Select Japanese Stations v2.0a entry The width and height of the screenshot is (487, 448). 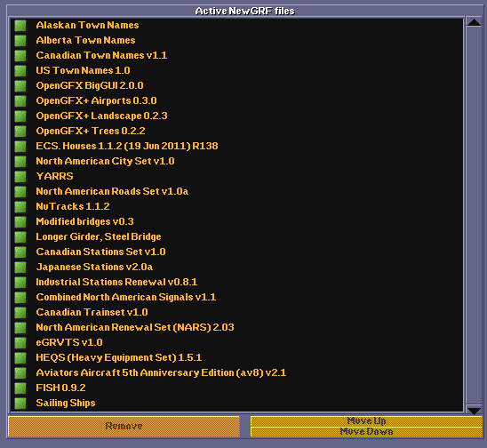pyautogui.click(x=236, y=268)
